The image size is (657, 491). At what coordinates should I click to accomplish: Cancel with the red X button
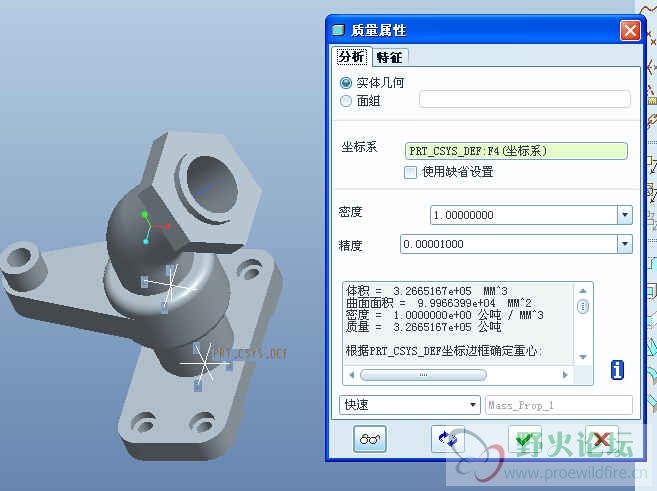click(x=602, y=439)
